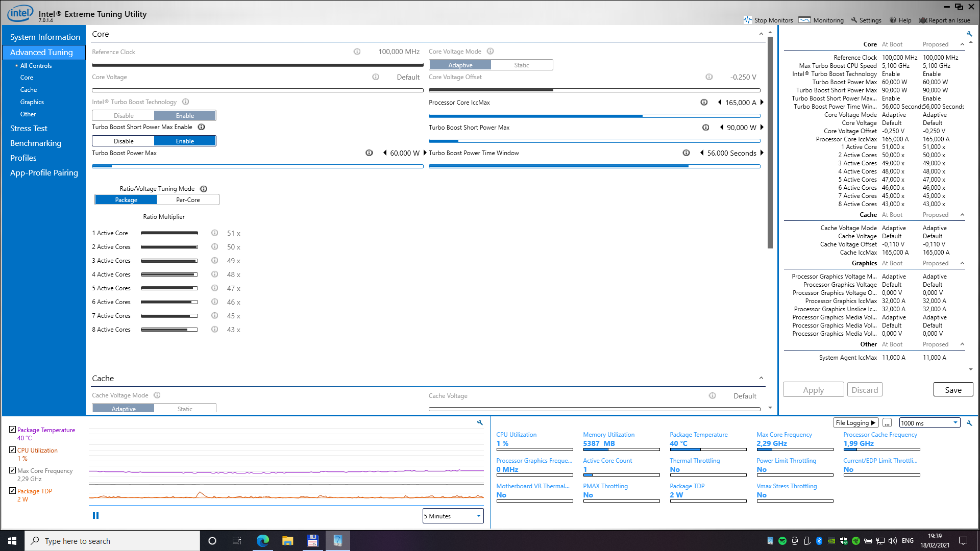Collapse the Cache section

pos(761,379)
